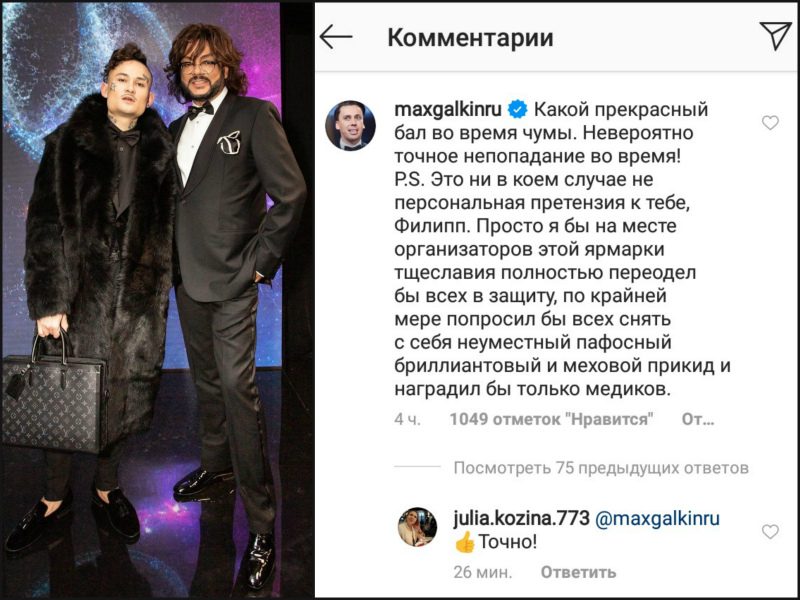Click the julia.kozina.773 username
The width and height of the screenshot is (800, 600).
[x=521, y=518]
